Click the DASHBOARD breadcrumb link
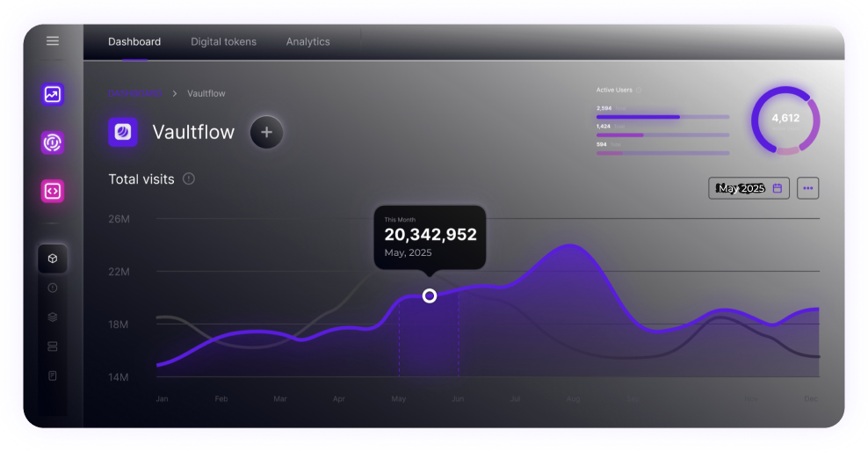The image size is (868, 452). click(134, 93)
